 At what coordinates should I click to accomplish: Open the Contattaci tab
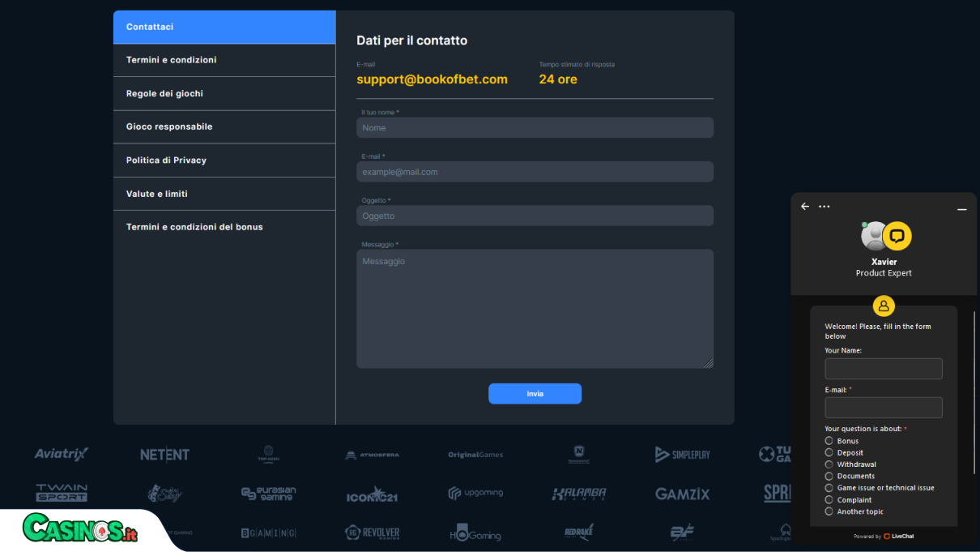[224, 27]
